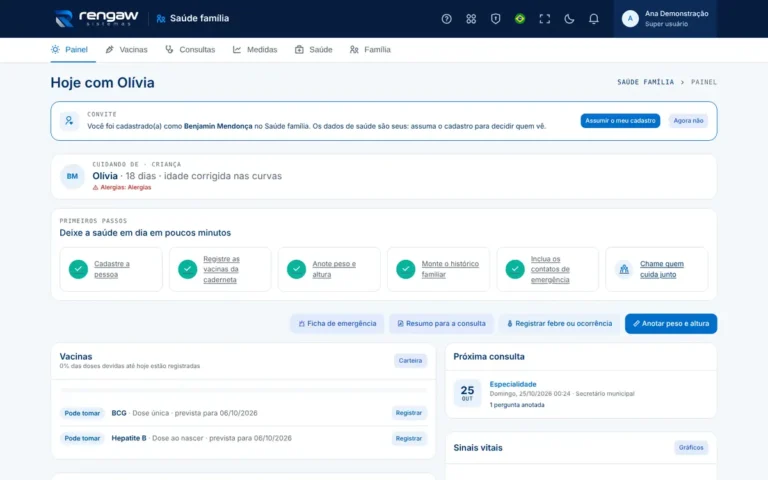Open the apps grid icon
Screen dimensions: 768x480
471,19
